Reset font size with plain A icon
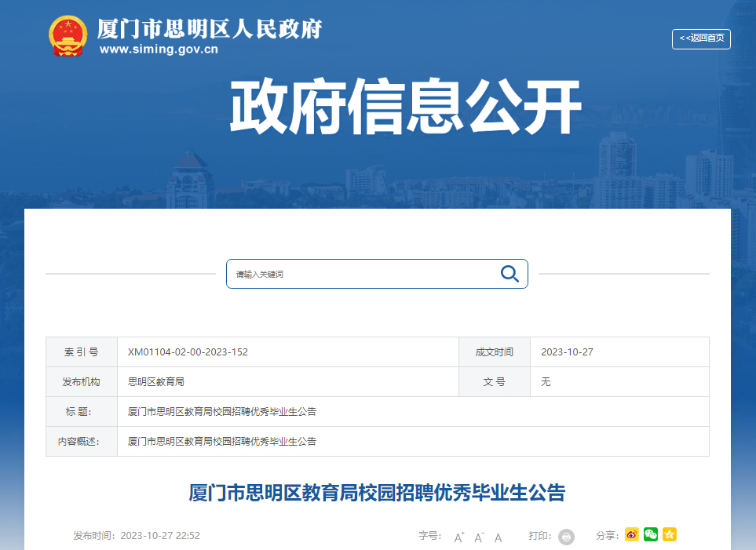The image size is (756, 550). (x=498, y=537)
